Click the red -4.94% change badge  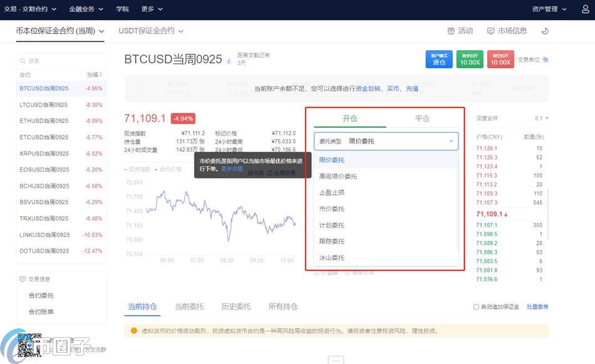183,118
